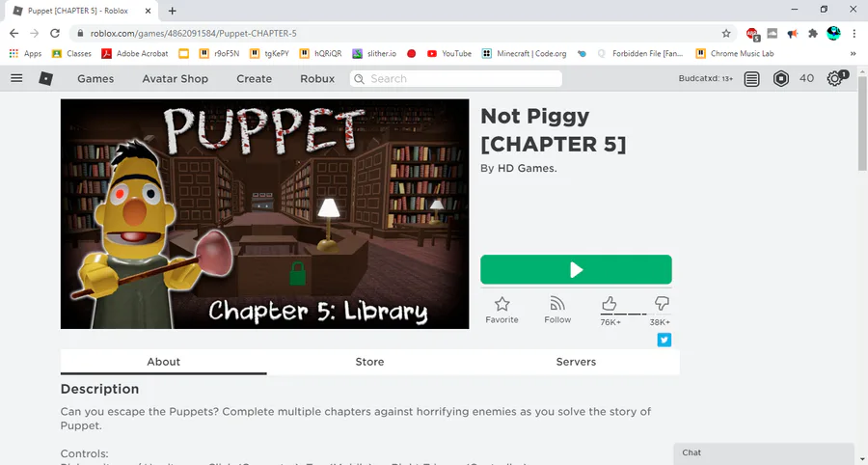Open the Avatar Shop page
The image size is (868, 465).
tap(175, 78)
